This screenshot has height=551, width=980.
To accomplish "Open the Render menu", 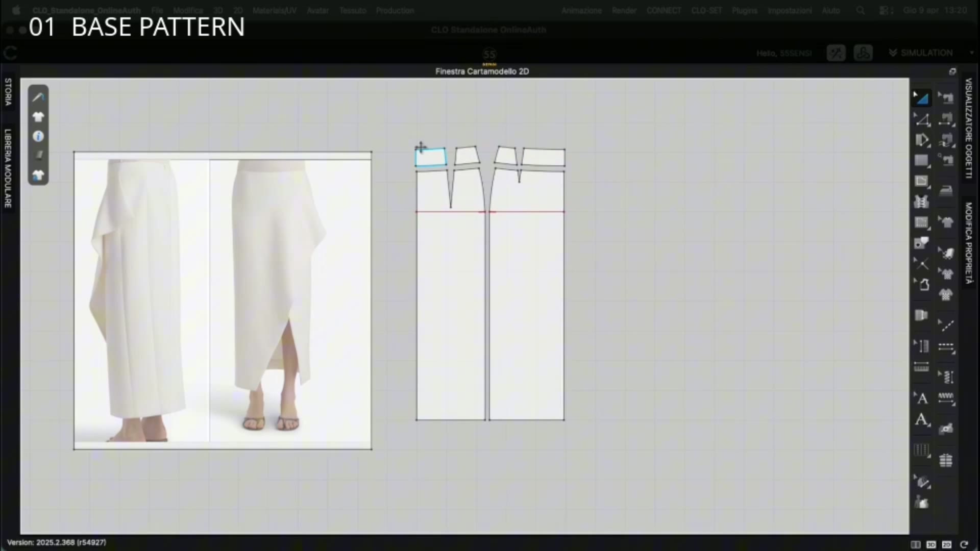I will pyautogui.click(x=624, y=10).
